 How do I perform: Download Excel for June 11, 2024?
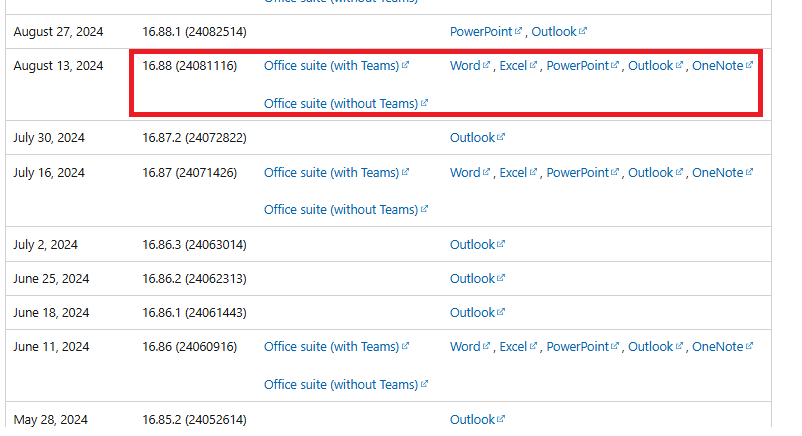[518, 347]
